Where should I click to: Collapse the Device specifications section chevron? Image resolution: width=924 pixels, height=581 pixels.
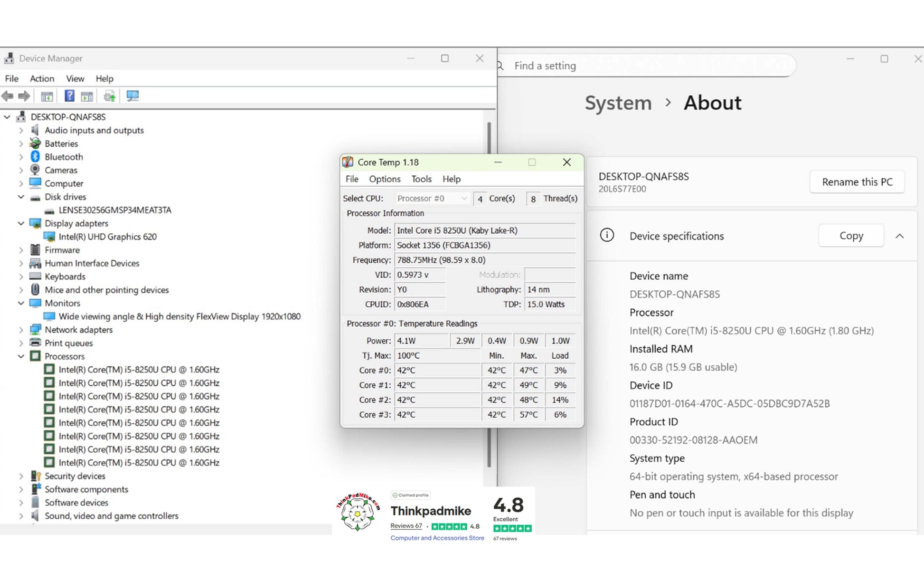899,236
